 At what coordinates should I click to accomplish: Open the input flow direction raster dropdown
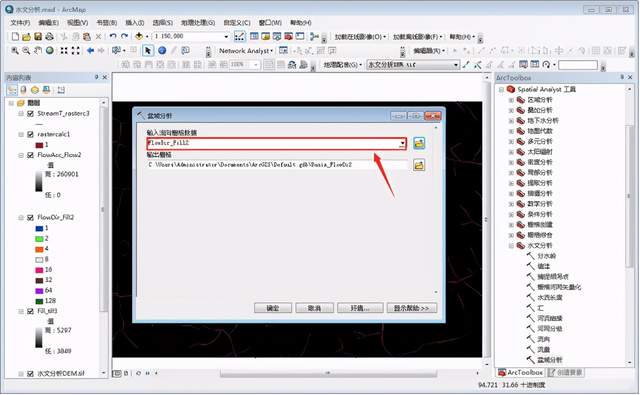(402, 143)
